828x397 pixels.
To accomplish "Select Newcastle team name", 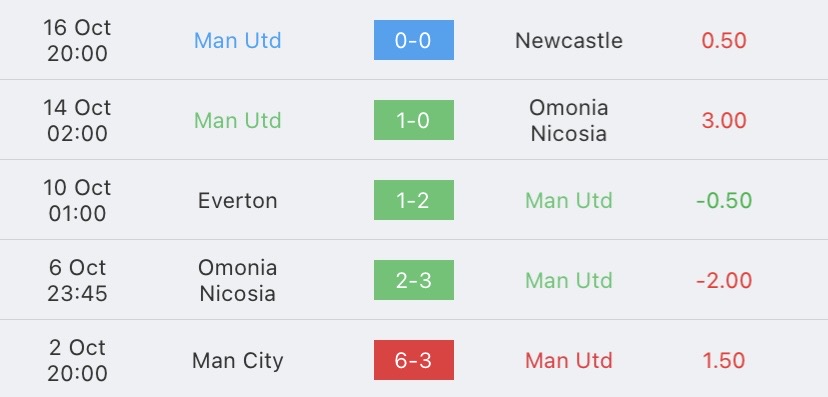I will coord(569,41).
